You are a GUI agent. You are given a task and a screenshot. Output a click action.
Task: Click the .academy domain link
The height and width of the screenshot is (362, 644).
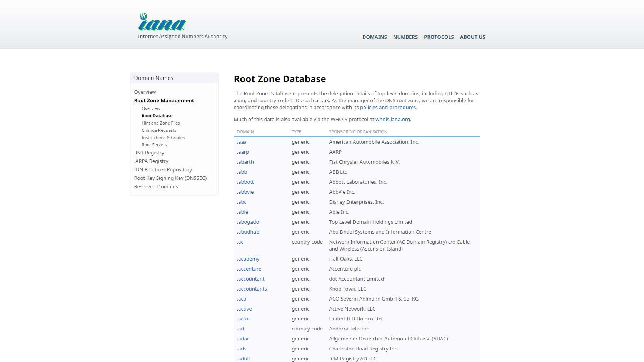tap(248, 259)
